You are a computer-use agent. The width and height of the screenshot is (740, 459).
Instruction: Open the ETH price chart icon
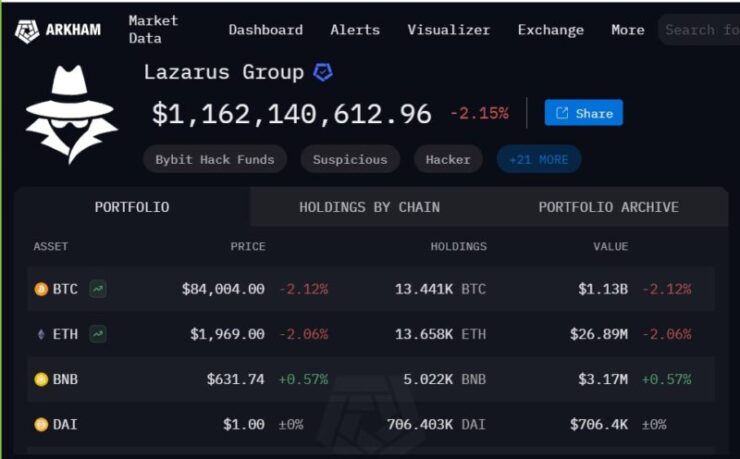[98, 334]
